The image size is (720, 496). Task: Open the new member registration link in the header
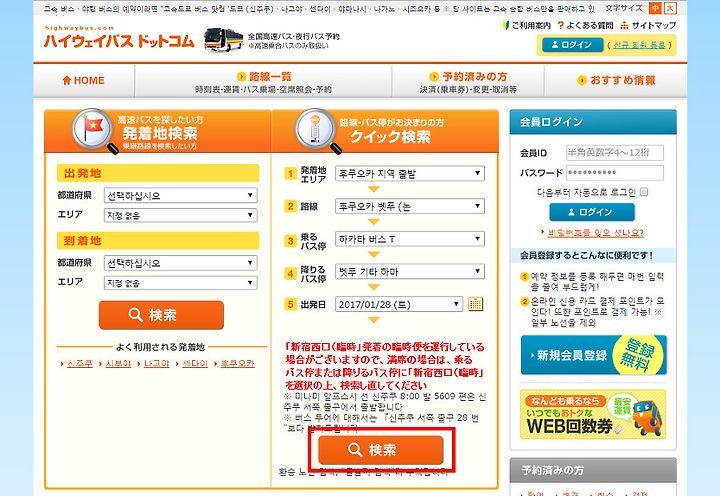[x=639, y=45]
